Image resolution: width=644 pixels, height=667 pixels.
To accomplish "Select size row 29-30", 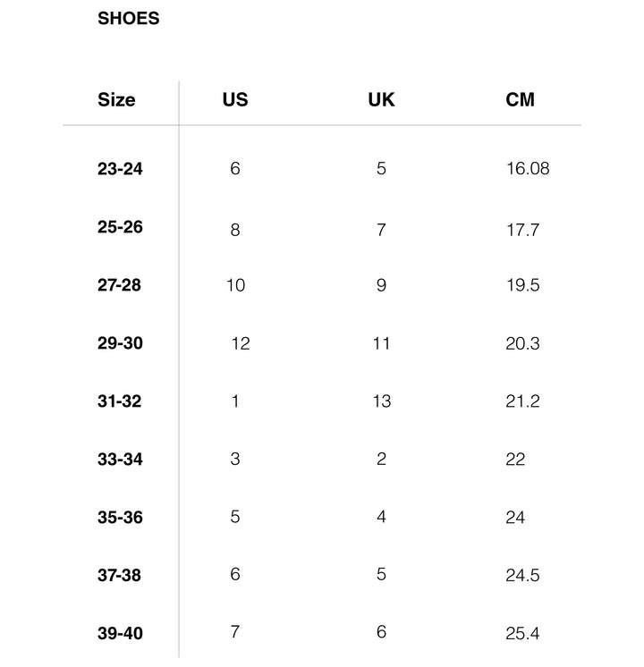I will (x=120, y=343).
